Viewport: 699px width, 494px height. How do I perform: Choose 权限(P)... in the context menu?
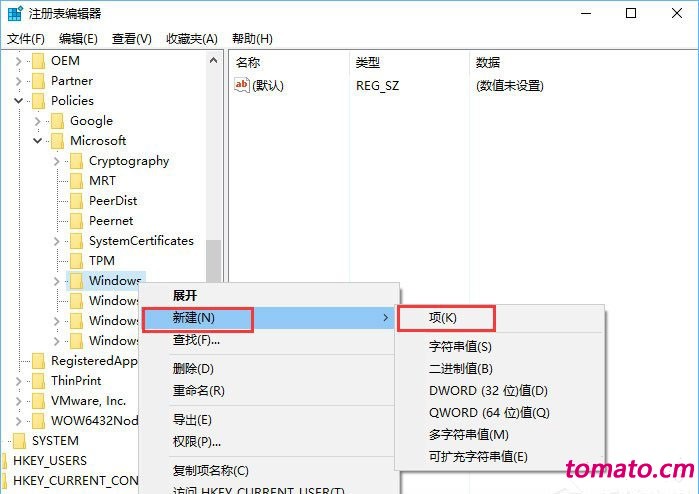click(269, 442)
